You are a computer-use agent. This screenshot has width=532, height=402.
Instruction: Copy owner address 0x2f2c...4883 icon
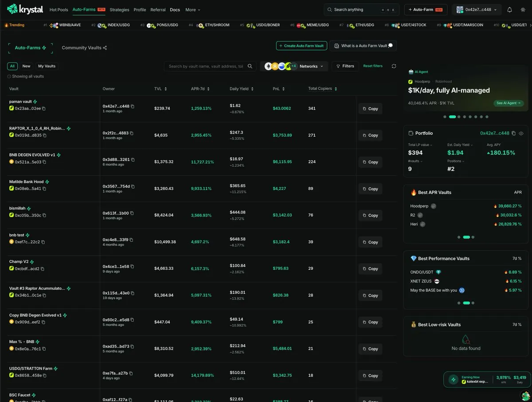(132, 133)
